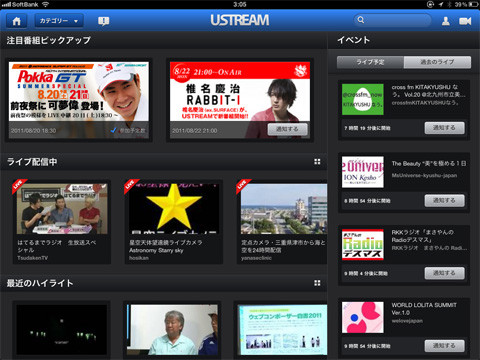The height and width of the screenshot is (360, 480).
Task: Open the yanaseclinic channel name
Action: click(256, 258)
